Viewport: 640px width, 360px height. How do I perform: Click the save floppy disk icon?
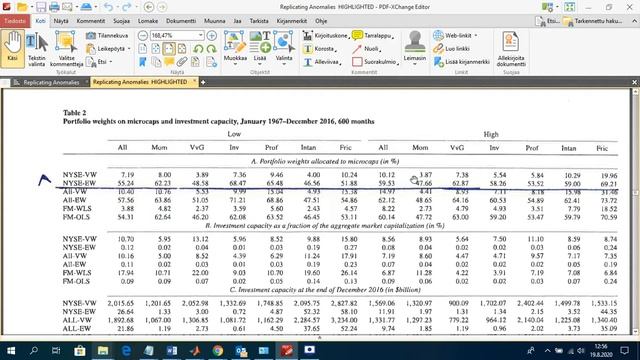tap(41, 7)
